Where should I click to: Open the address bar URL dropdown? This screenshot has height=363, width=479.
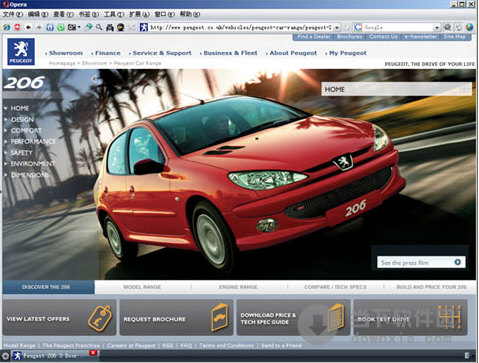337,27
